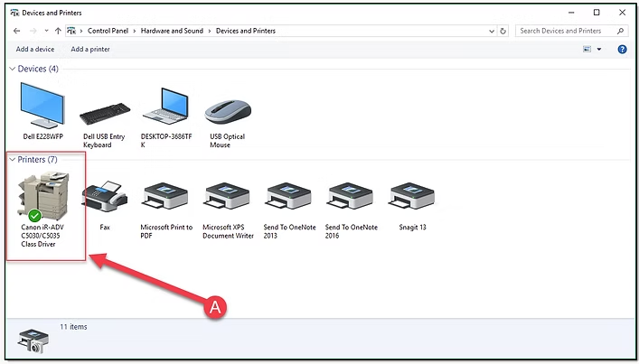Click the Search Devices and Printers field
639x364 pixels.
click(565, 31)
